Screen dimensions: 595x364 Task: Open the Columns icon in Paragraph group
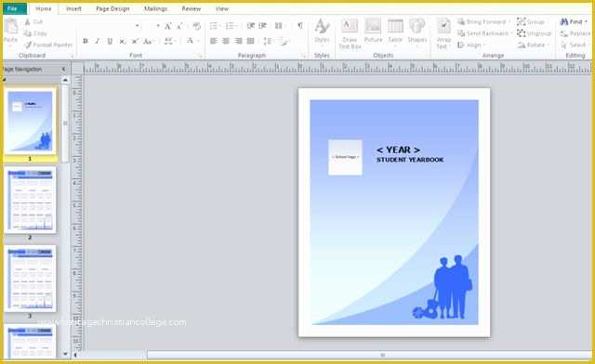tap(279, 26)
